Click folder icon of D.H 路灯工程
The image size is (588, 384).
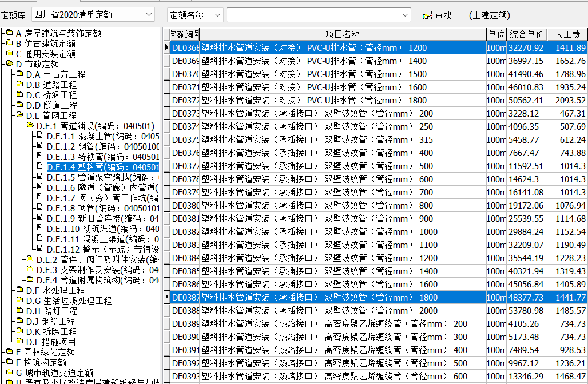point(20,310)
